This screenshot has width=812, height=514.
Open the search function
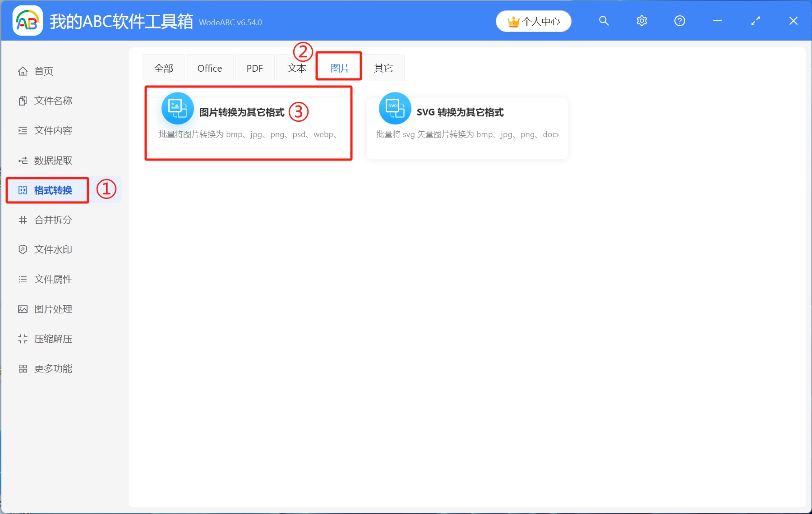pyautogui.click(x=604, y=21)
